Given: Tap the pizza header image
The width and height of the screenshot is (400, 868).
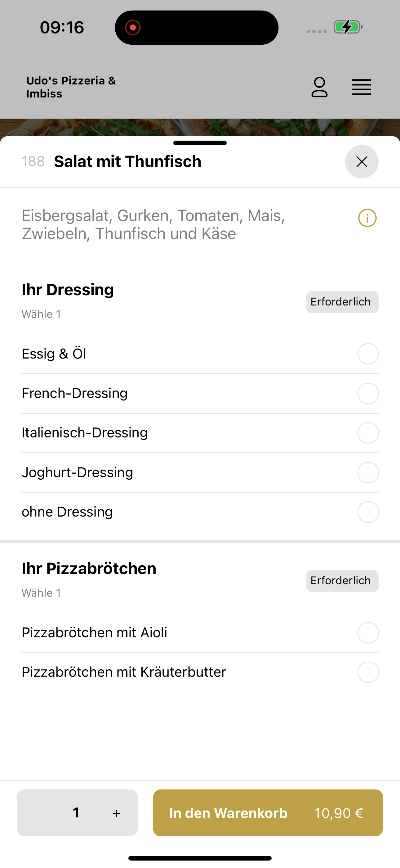Looking at the screenshot, I should tap(200, 127).
